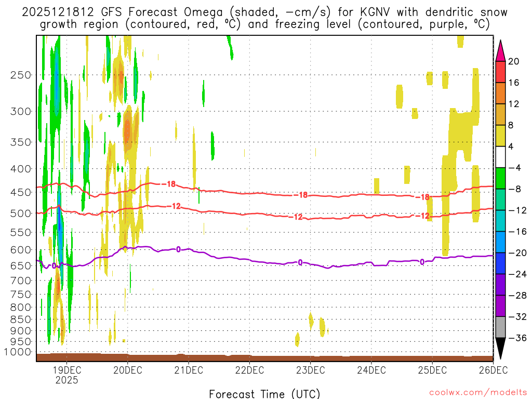Image resolution: width=532 pixels, height=399 pixels.
Task: Click the 750 pressure level label
Action: pyautogui.click(x=21, y=295)
